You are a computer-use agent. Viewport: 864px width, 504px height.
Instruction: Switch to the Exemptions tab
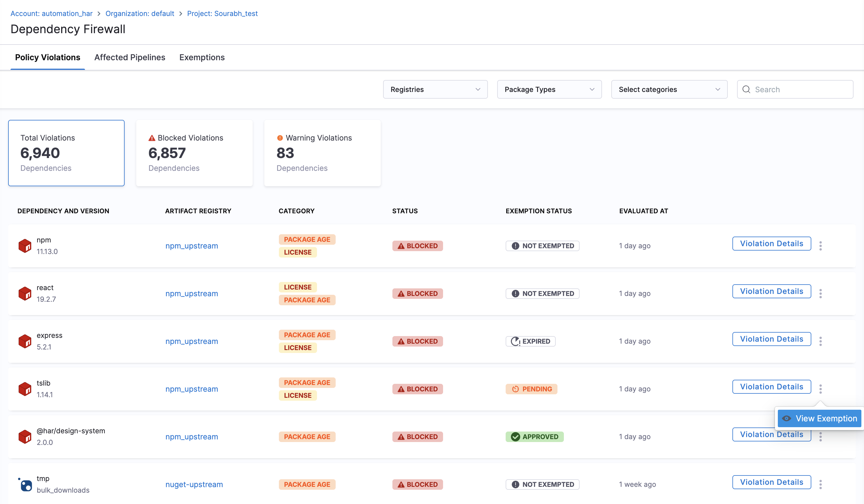(x=202, y=57)
